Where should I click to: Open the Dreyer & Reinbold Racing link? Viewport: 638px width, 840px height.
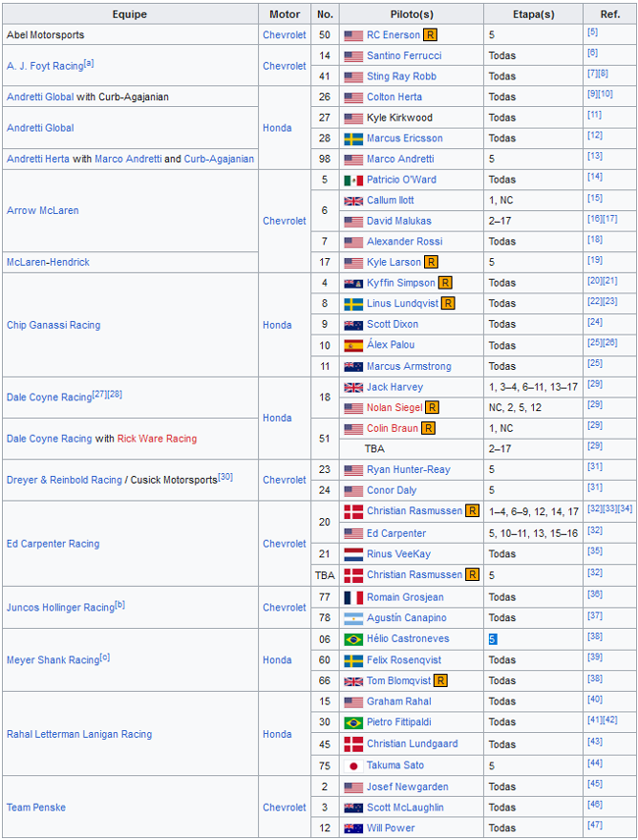click(x=64, y=480)
